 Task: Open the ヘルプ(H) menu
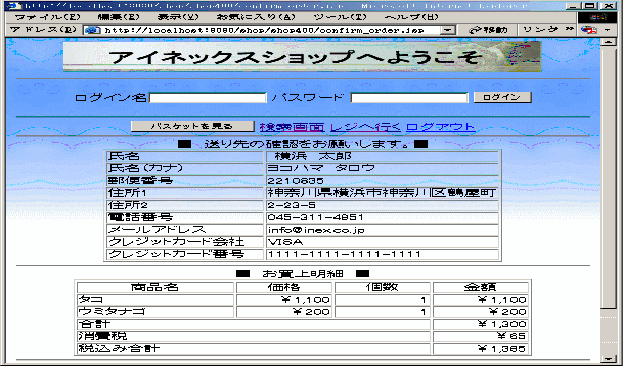point(412,17)
